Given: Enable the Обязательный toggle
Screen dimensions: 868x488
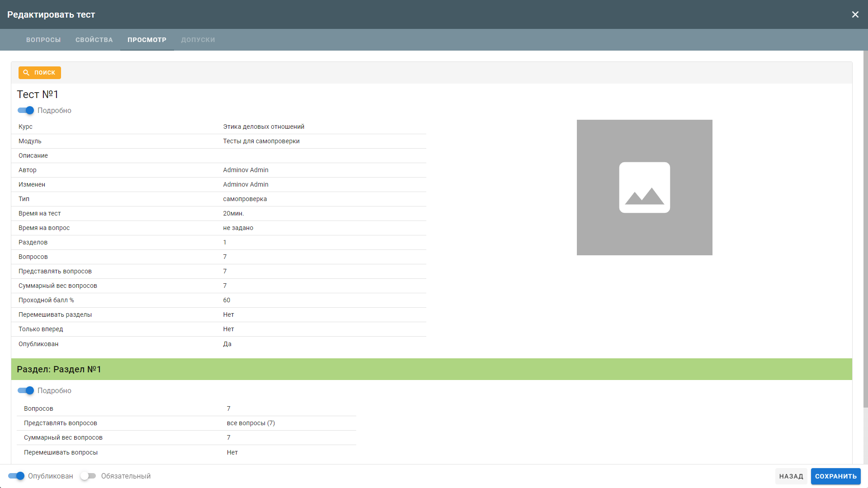Looking at the screenshot, I should point(88,476).
